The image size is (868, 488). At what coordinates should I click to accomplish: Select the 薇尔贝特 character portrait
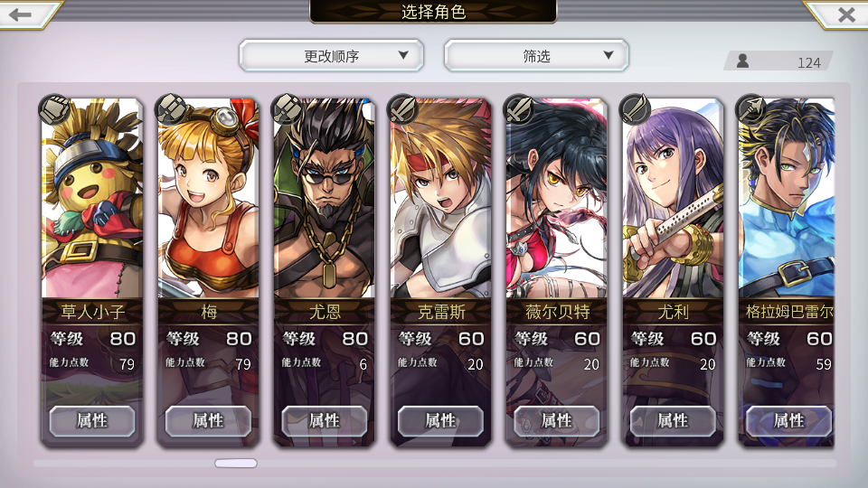(557, 198)
